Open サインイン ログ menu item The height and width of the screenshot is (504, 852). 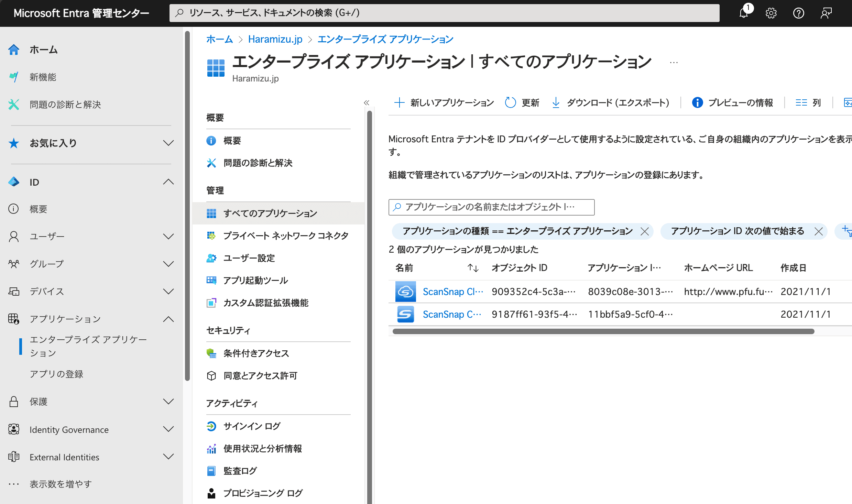point(252,426)
